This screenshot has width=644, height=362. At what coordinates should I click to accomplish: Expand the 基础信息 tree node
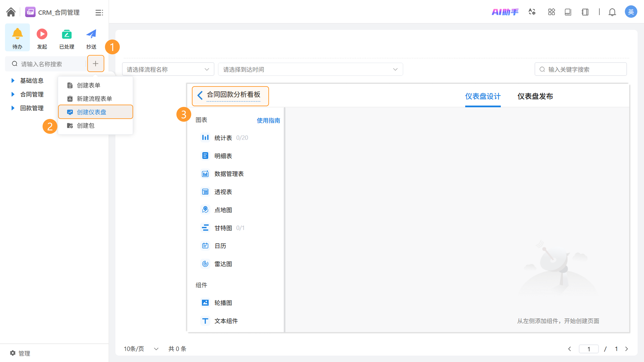[13, 80]
